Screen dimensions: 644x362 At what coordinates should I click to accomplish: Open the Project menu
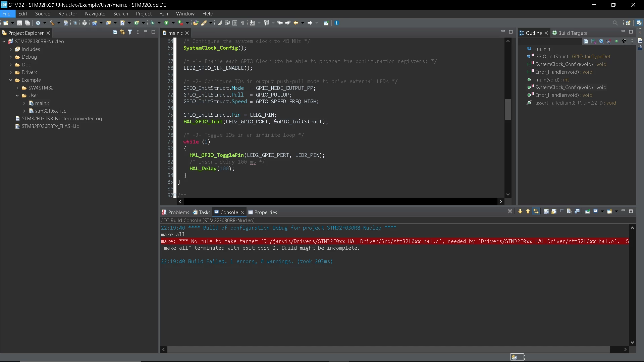144,14
